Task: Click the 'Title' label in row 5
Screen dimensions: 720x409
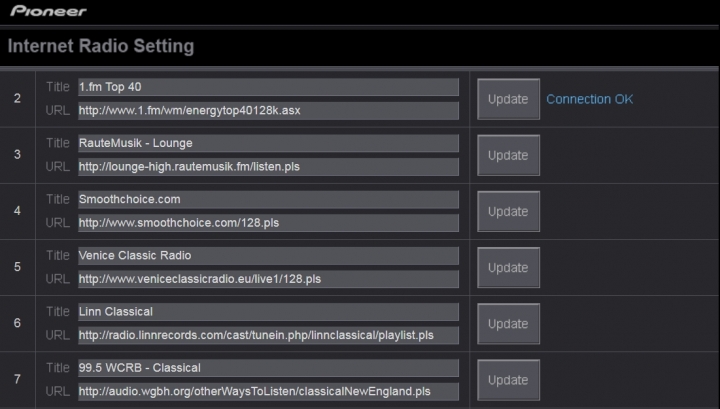Action: pos(58,256)
